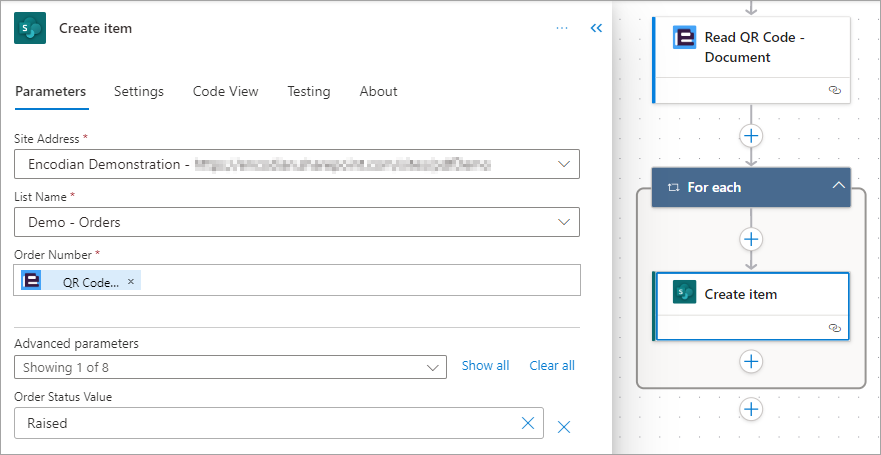
Task: Select the Read QR Code - Document action
Action: point(752,60)
